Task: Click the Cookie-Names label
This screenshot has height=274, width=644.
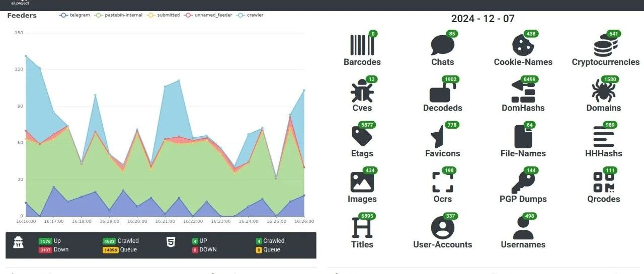Action: click(x=523, y=62)
